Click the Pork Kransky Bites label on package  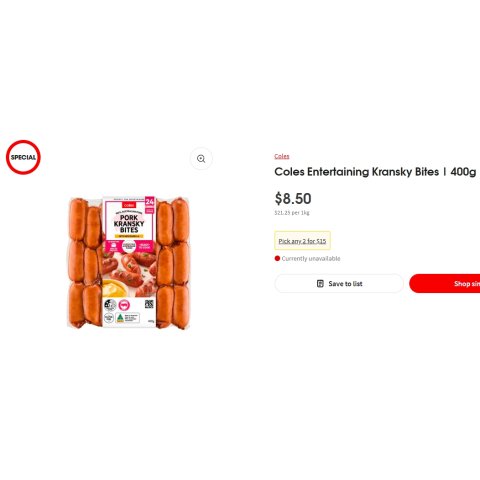pyautogui.click(x=129, y=224)
